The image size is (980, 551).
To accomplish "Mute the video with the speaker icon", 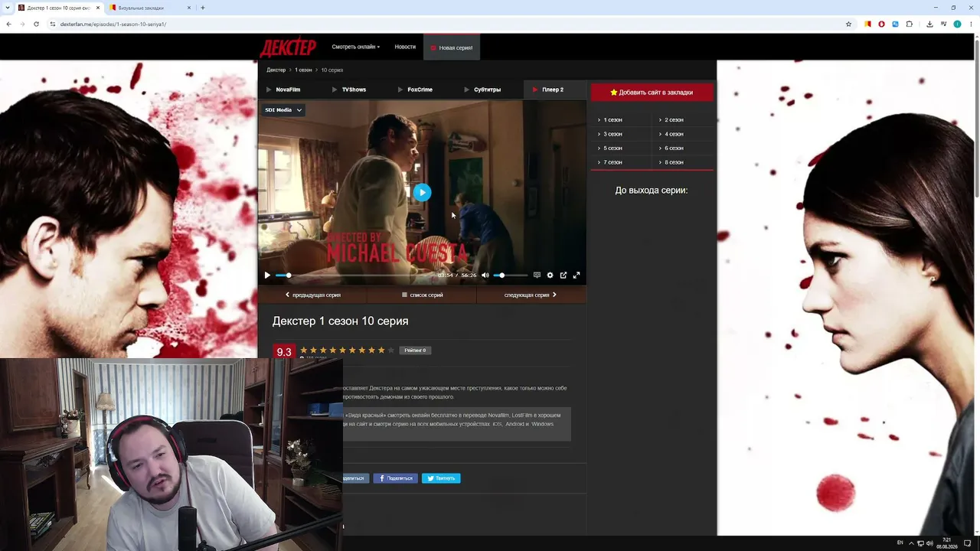I will pos(485,275).
